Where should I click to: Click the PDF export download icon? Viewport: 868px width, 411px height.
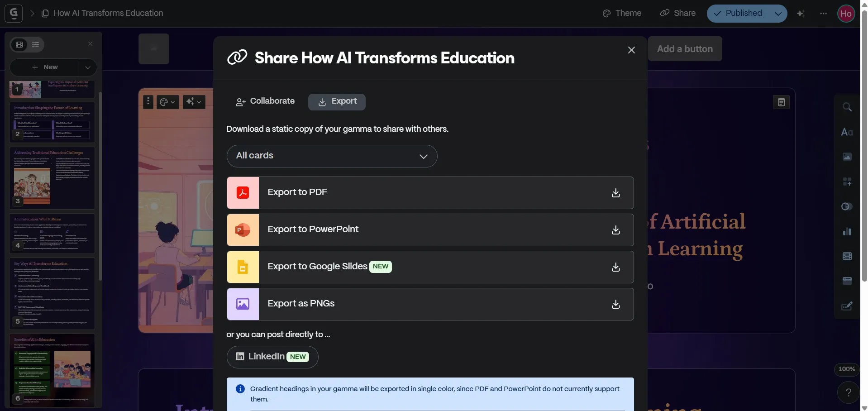(x=615, y=193)
